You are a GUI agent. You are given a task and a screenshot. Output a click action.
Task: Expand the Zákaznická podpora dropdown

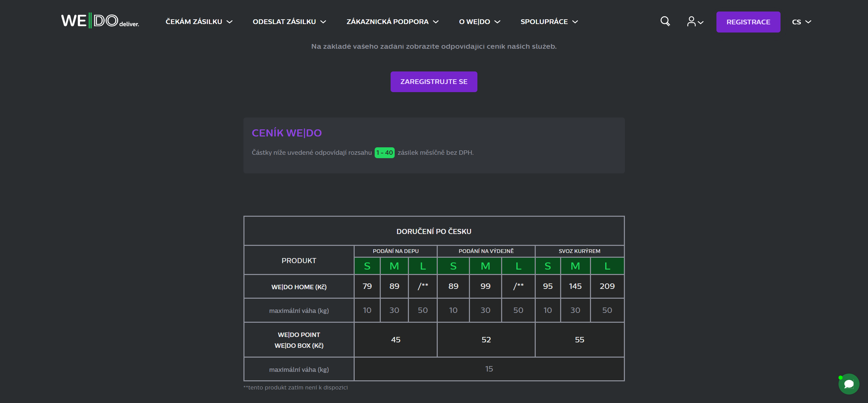click(392, 22)
